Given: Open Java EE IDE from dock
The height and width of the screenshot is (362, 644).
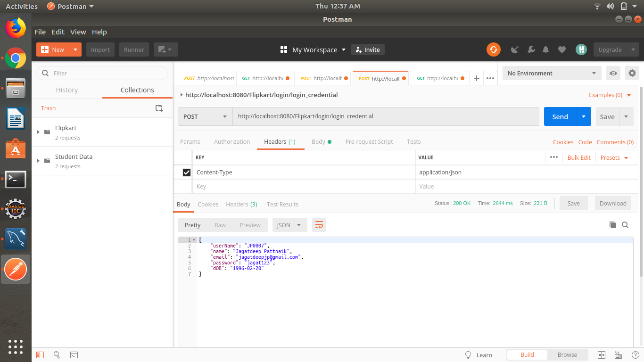Looking at the screenshot, I should click(16, 209).
